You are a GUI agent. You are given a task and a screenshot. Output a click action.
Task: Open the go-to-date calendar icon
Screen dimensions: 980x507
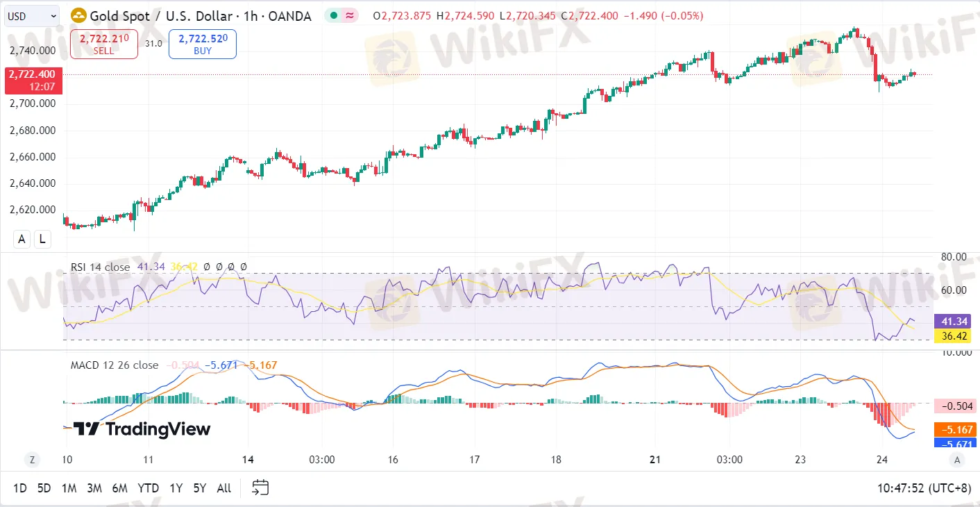coord(260,488)
